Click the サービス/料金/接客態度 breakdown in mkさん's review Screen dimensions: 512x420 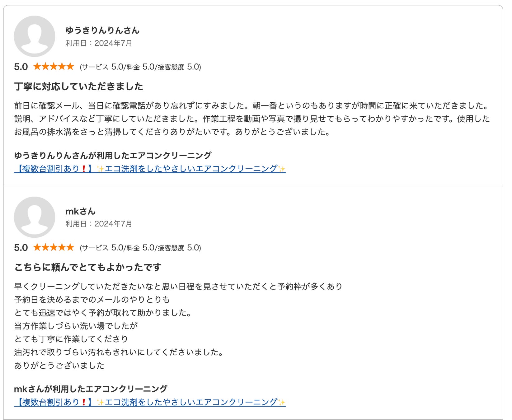click(x=140, y=248)
